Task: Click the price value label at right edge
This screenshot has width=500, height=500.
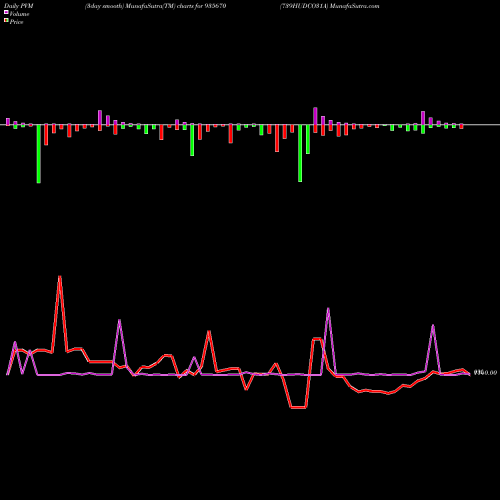Action: pyautogui.click(x=485, y=373)
